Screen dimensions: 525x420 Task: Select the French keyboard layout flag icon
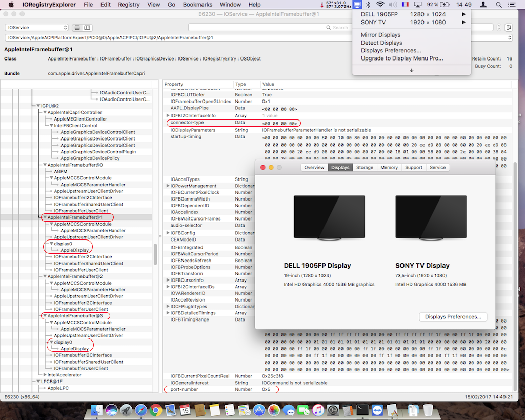[405, 5]
